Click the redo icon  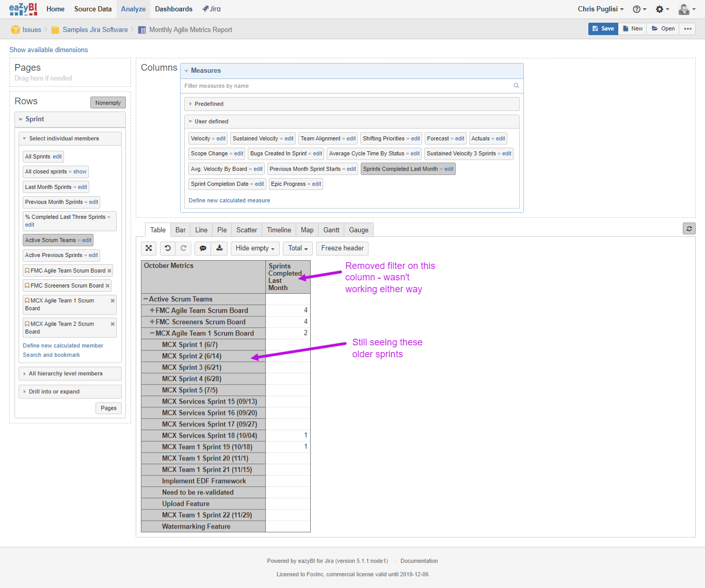[183, 248]
